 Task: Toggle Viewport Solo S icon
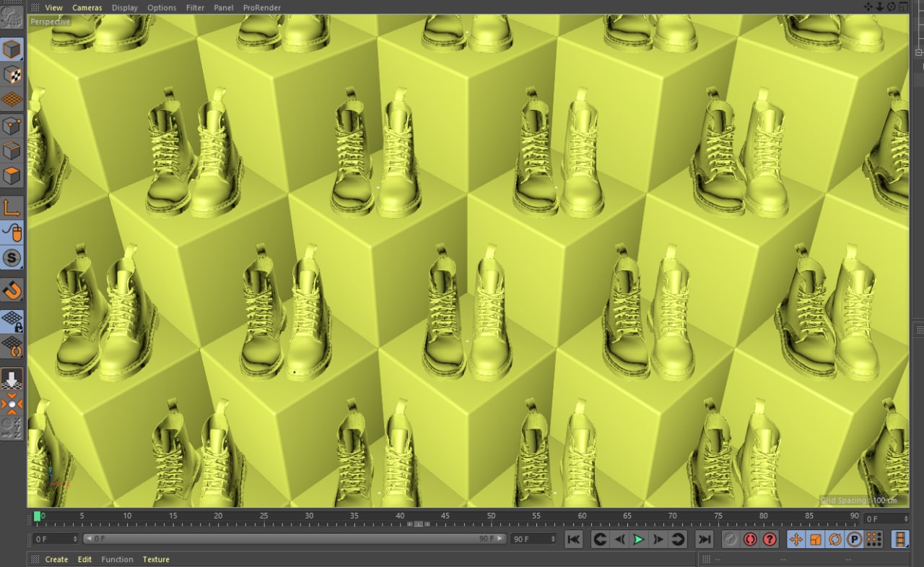click(12, 257)
